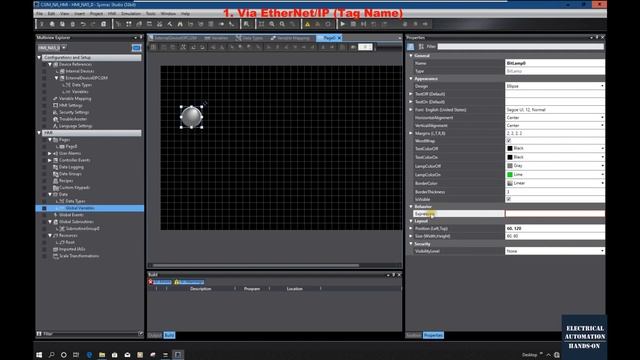Click the Custom Keypads icon in the tree
640x360 pixels.
(55, 187)
